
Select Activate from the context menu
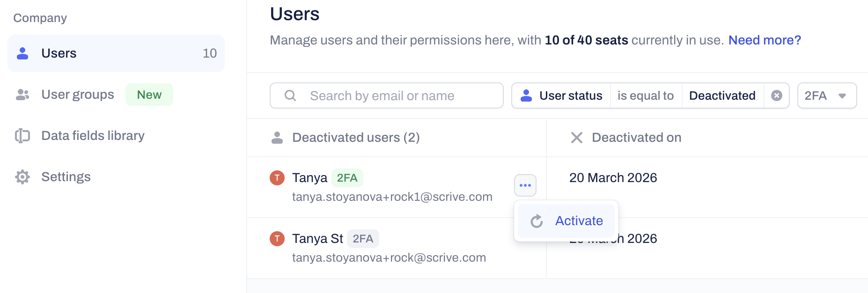579,221
